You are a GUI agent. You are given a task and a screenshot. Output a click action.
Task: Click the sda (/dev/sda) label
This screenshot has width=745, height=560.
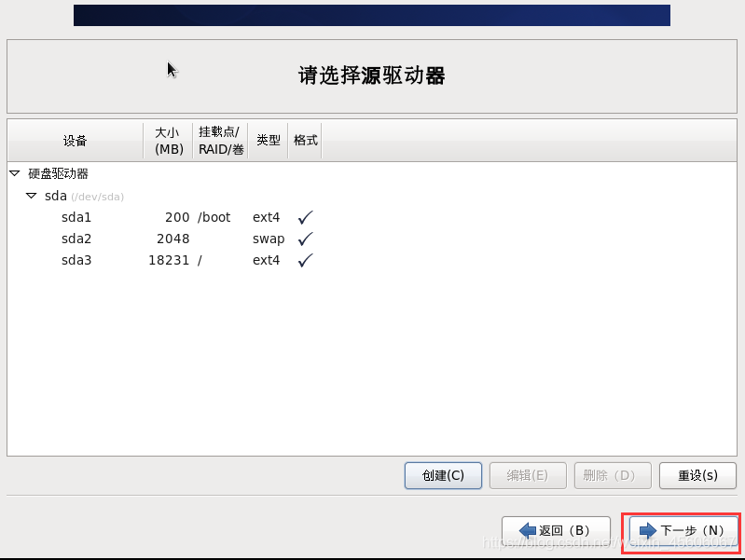[84, 196]
